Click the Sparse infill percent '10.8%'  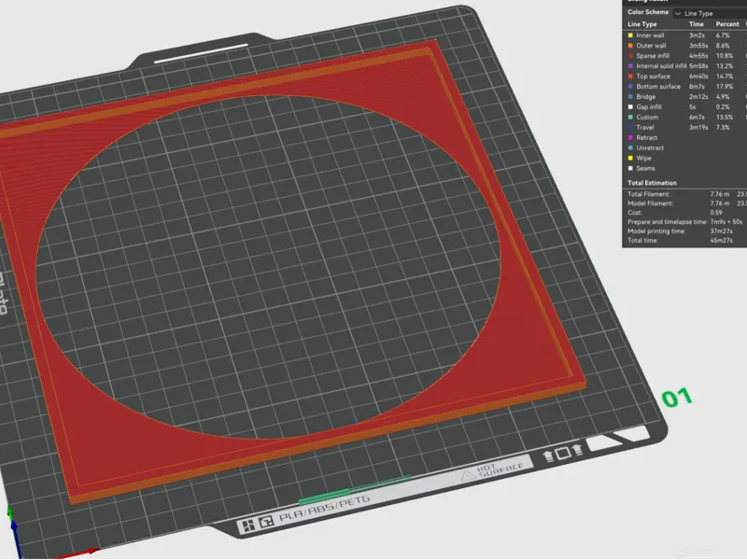click(x=725, y=56)
